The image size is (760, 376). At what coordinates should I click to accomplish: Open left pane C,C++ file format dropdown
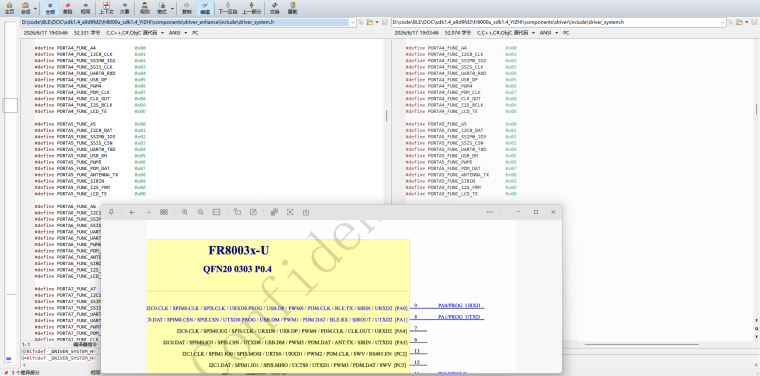click(x=135, y=33)
